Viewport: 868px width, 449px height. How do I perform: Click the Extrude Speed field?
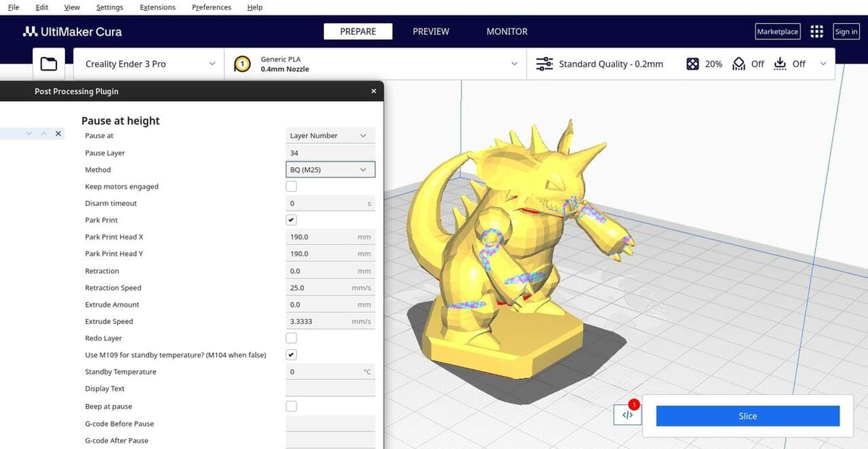click(x=331, y=322)
